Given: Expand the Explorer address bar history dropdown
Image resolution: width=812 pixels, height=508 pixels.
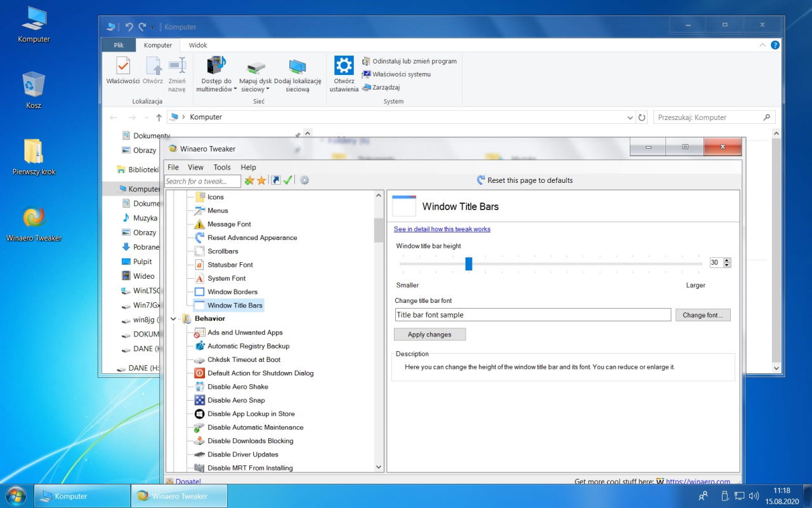Looking at the screenshot, I should click(630, 117).
